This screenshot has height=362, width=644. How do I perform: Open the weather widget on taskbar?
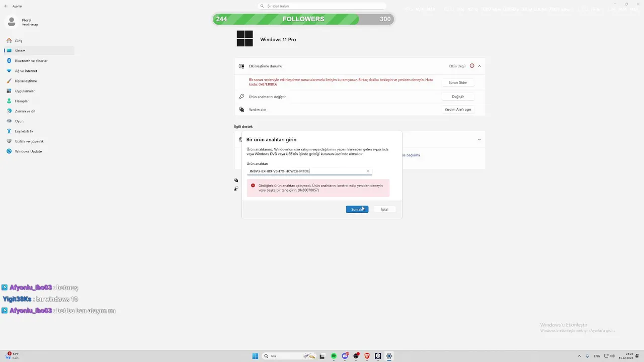point(13,356)
